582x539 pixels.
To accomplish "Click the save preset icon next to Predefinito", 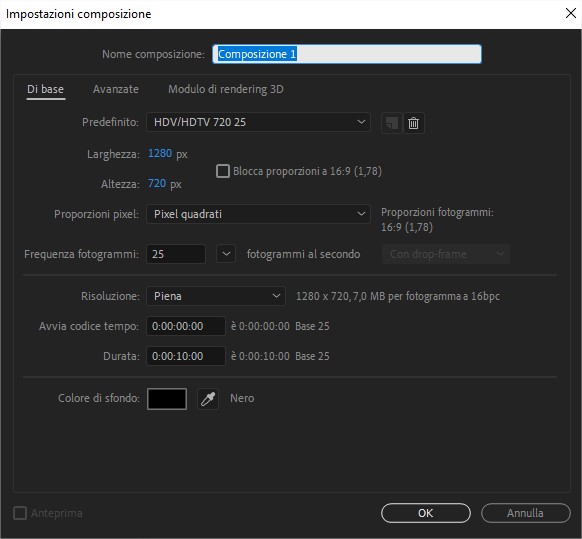I will (392, 122).
